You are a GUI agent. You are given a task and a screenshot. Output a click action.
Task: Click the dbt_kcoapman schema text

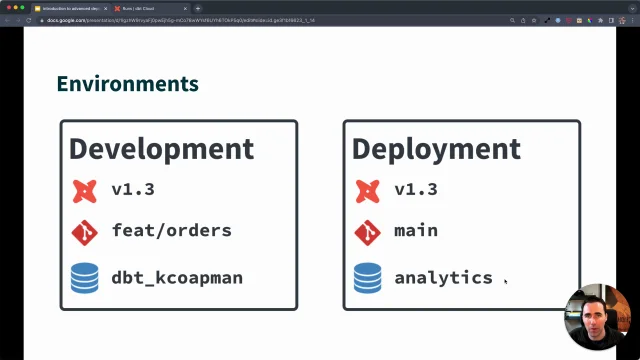coord(177,278)
